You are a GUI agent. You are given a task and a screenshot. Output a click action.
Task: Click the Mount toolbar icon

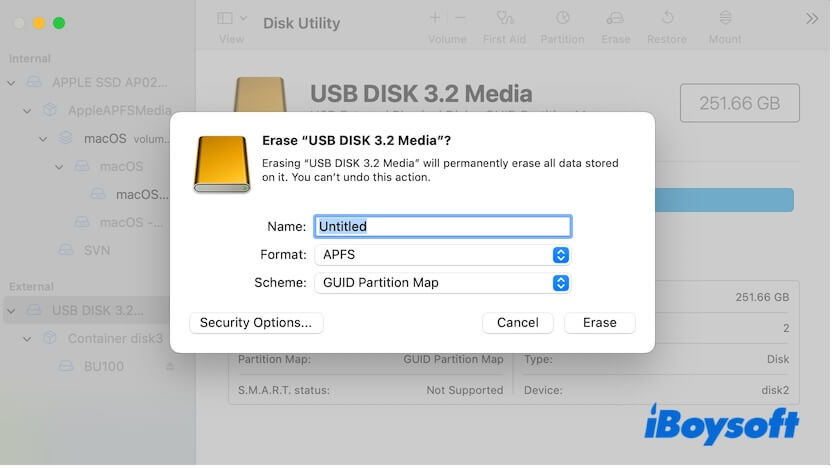tap(725, 19)
